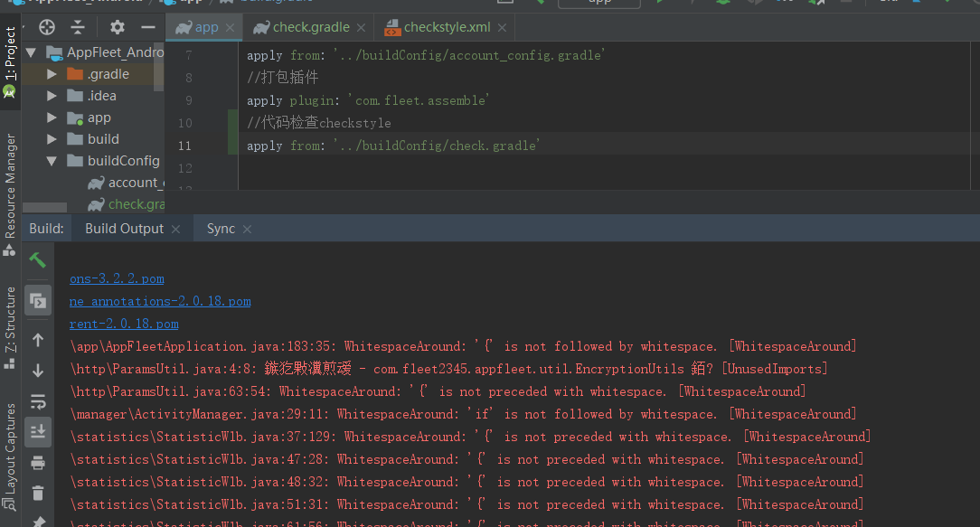
Task: Hide the Project tool window
Action: pyautogui.click(x=147, y=27)
